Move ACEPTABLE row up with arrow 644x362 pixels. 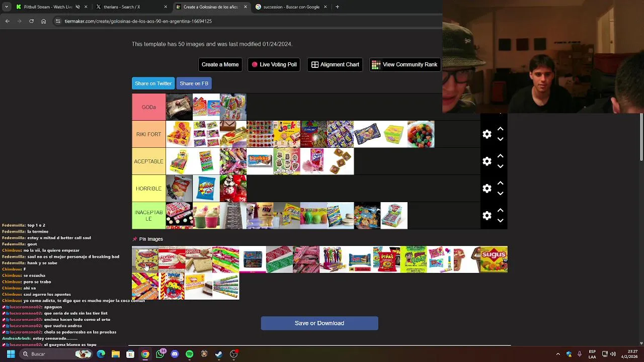click(x=500, y=156)
